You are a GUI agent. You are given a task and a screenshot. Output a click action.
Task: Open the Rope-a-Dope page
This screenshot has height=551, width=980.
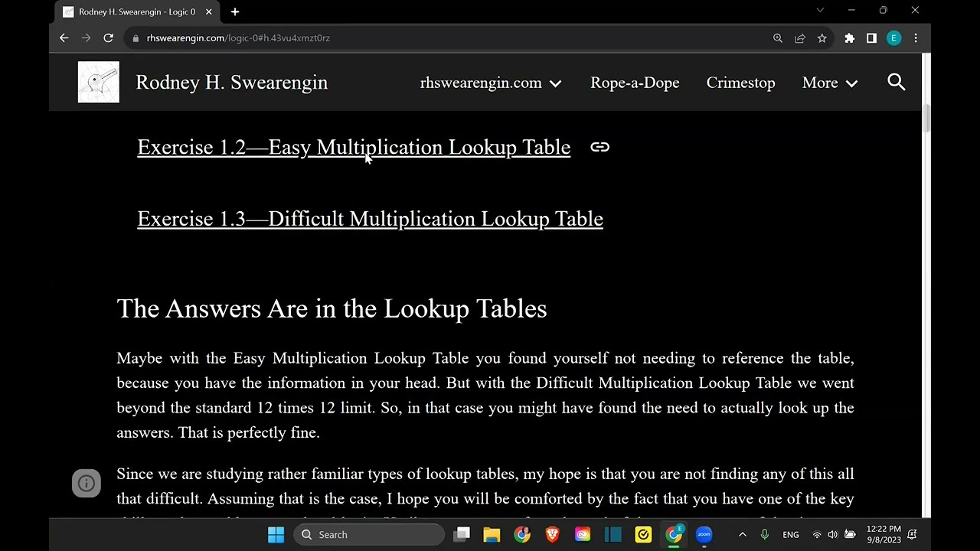635,83
